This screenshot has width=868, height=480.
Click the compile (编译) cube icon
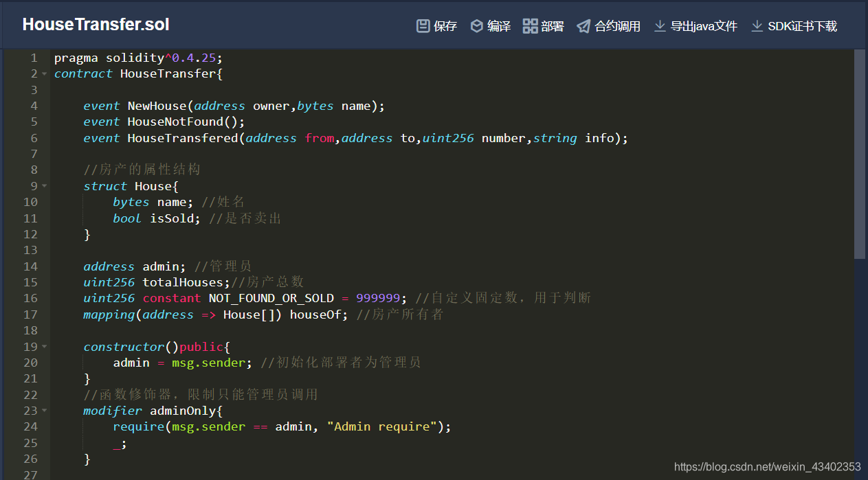pyautogui.click(x=476, y=26)
